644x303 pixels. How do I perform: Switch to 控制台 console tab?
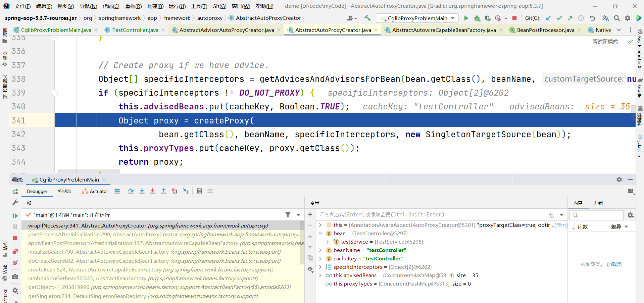coord(64,191)
